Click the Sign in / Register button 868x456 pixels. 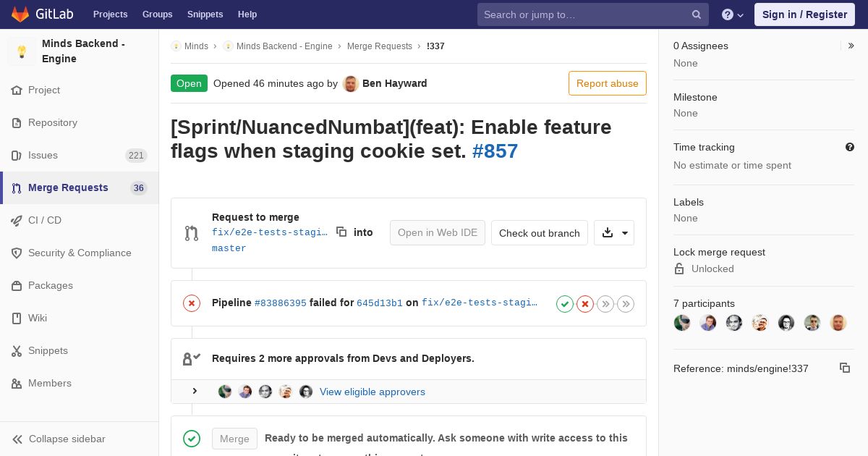804,14
